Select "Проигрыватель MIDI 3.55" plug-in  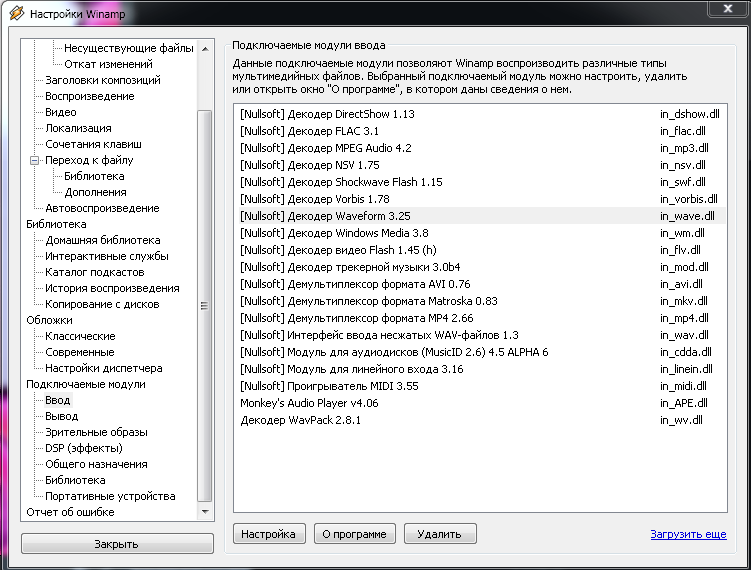480,387
